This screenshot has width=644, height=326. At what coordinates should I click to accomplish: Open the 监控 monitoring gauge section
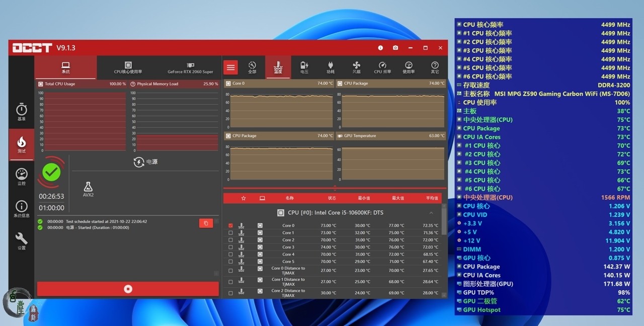tap(21, 177)
